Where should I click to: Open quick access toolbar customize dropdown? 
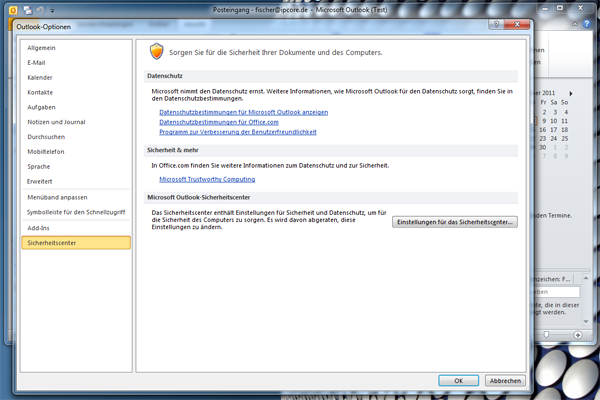(x=52, y=11)
